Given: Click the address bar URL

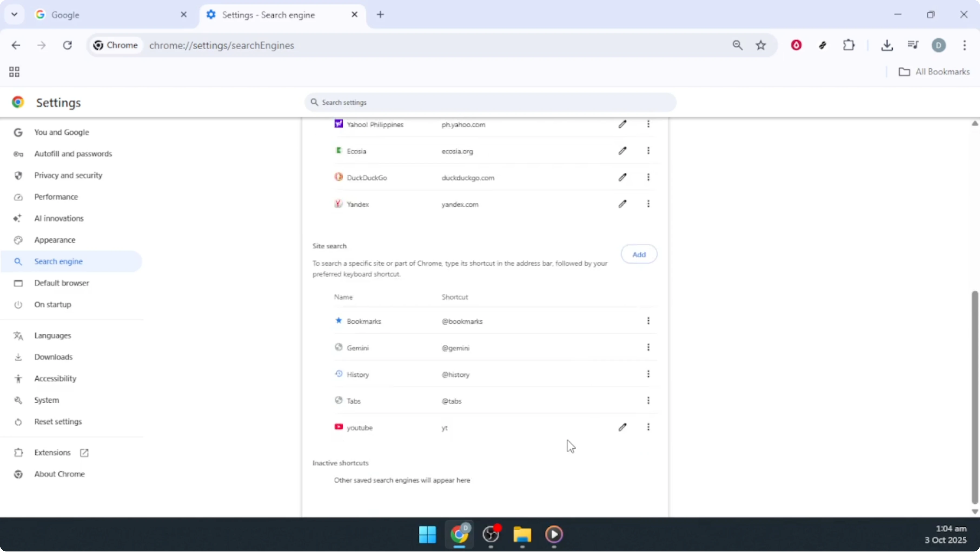Looking at the screenshot, I should coord(221,45).
